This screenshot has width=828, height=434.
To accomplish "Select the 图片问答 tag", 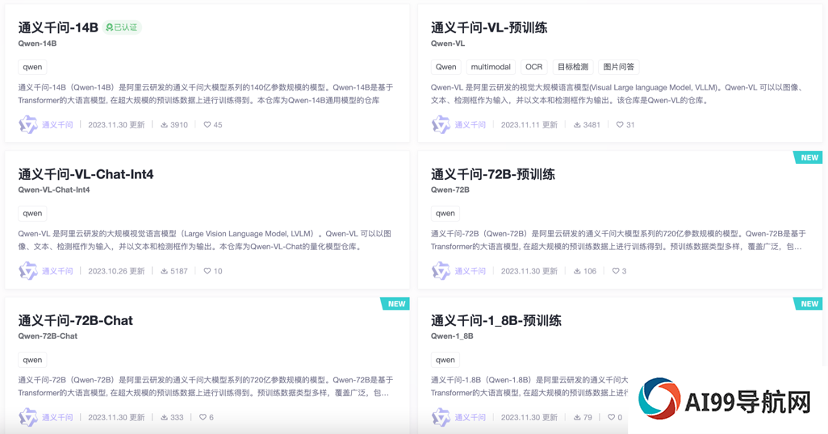I will pyautogui.click(x=619, y=67).
